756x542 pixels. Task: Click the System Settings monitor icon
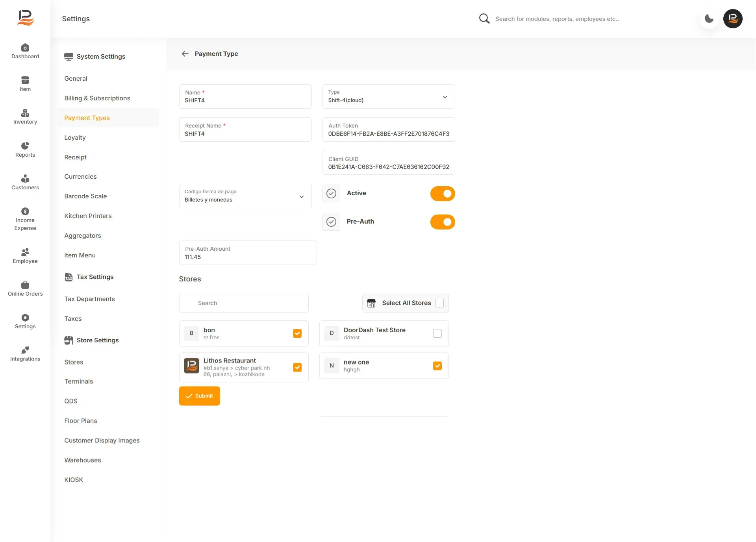coord(69,56)
